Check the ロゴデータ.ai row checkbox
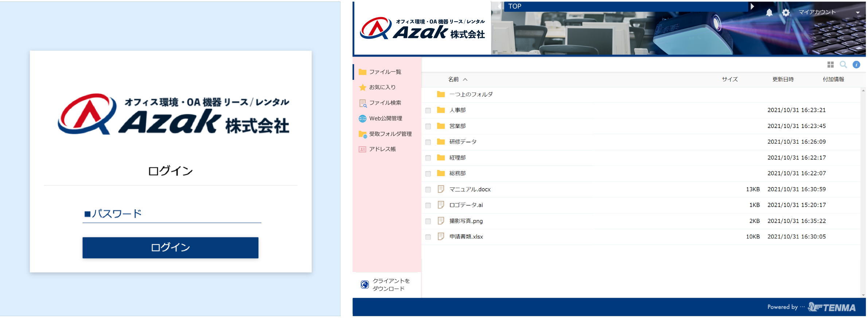The image size is (868, 318). tap(428, 205)
